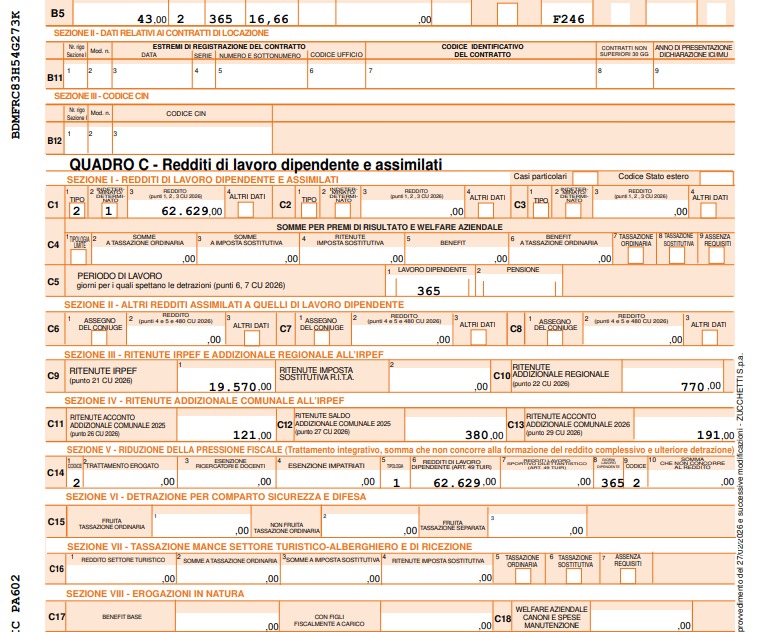Click the C1 Tipo box containing 2
768x632 pixels.
pyautogui.click(x=76, y=210)
